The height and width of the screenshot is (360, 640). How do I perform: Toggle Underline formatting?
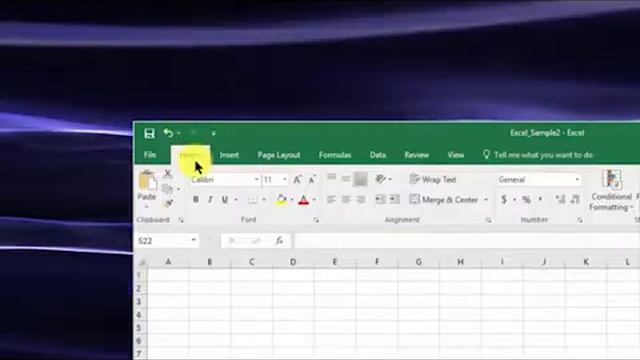(224, 200)
